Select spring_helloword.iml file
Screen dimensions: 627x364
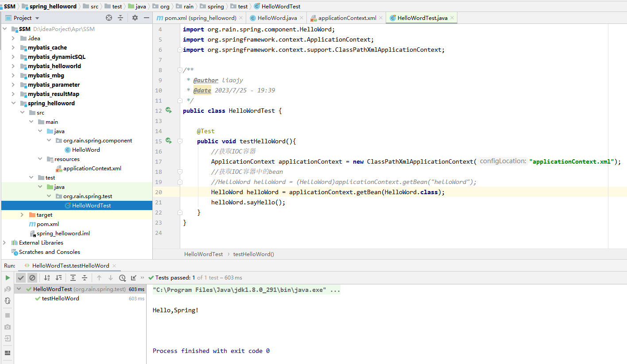tap(63, 234)
